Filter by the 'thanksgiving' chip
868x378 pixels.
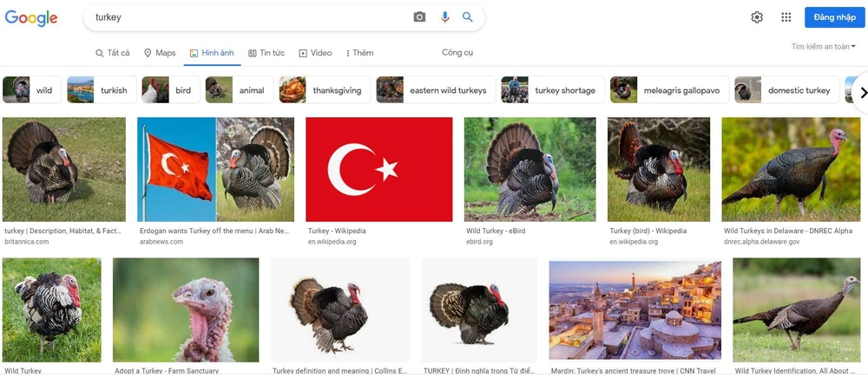[x=325, y=90]
